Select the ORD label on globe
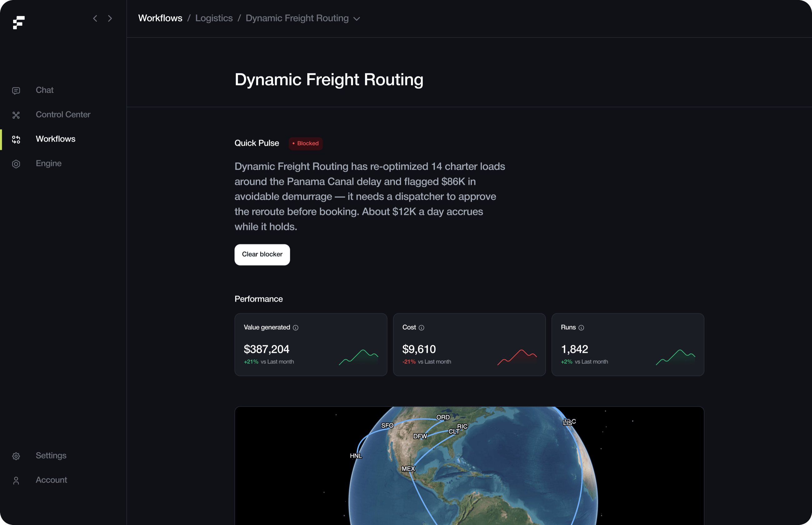This screenshot has height=525, width=812. (x=443, y=417)
